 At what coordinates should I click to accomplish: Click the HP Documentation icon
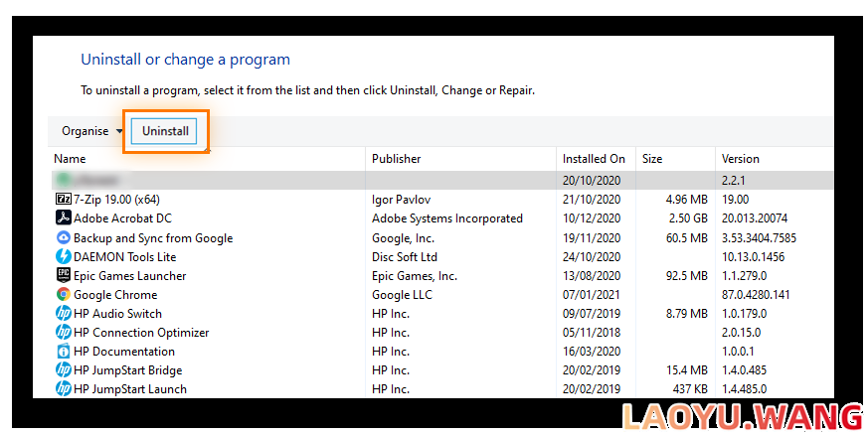64,351
